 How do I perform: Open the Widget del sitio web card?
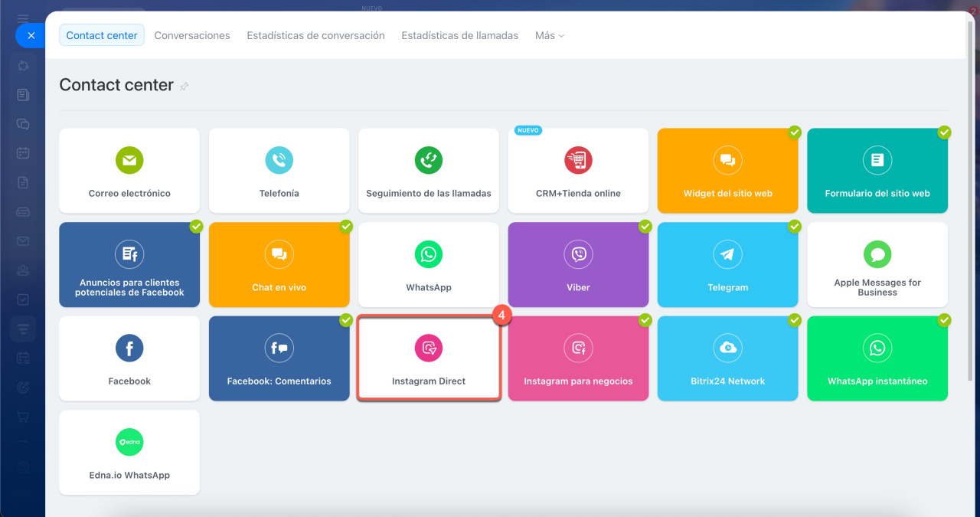[x=728, y=170]
